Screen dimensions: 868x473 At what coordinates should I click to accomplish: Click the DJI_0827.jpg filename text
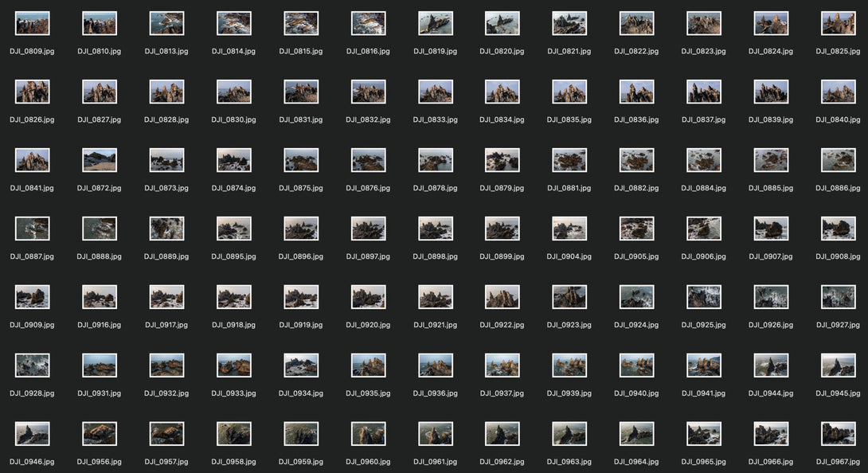tap(100, 119)
